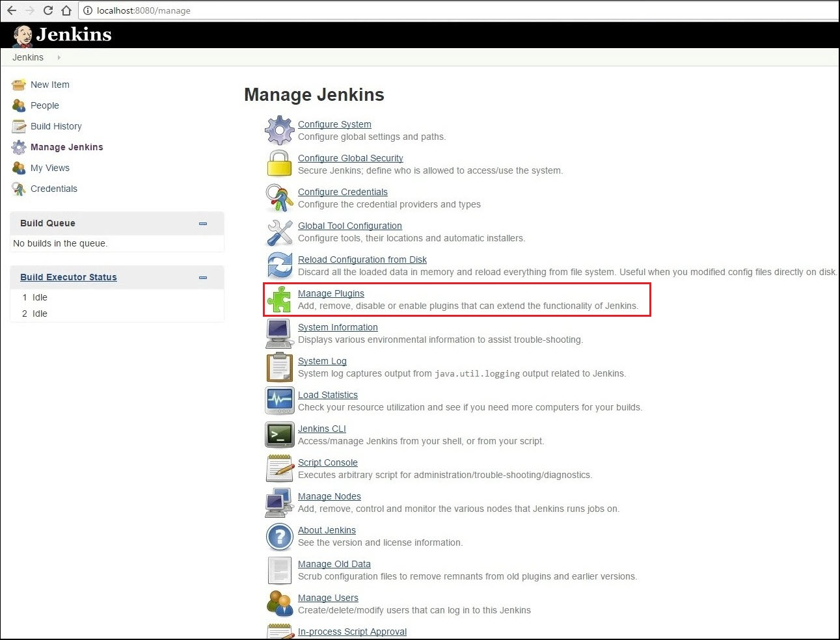
Task: Click the Manage Plugins puzzle piece icon
Action: point(280,299)
